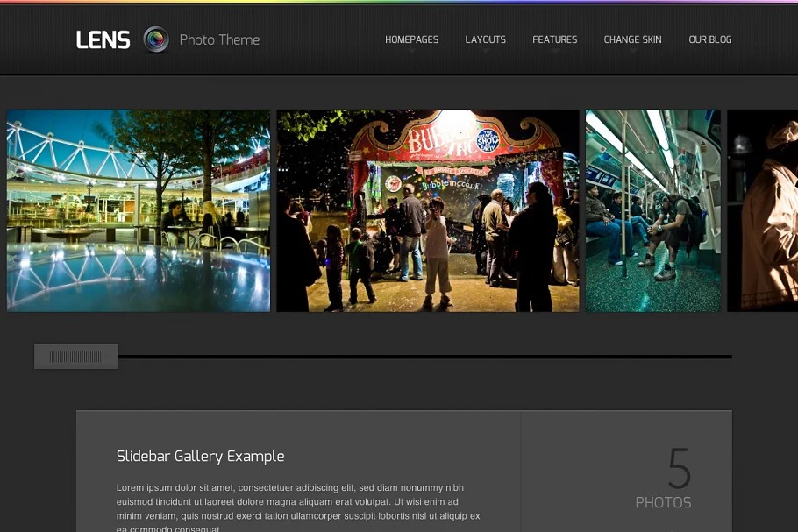Open the Change Skin menu

pyautogui.click(x=632, y=39)
